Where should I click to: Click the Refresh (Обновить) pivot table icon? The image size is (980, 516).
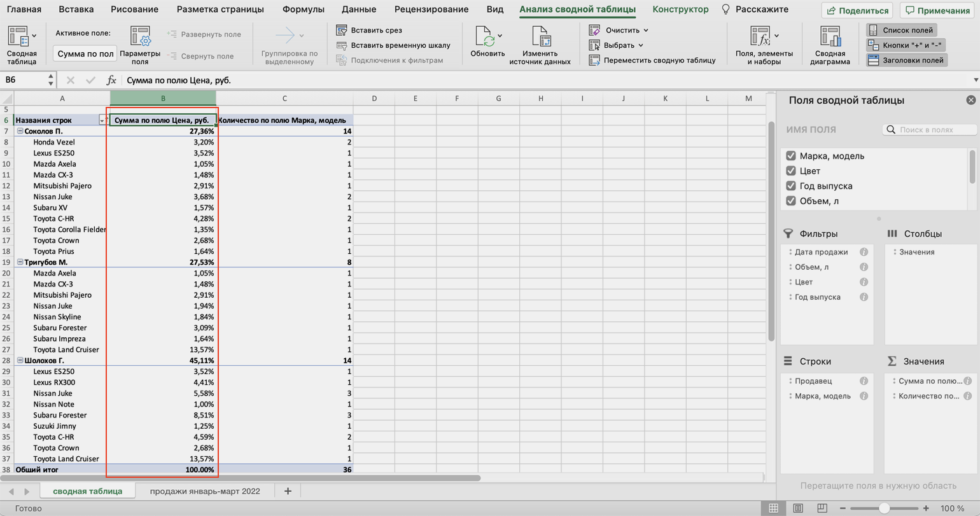(x=487, y=38)
